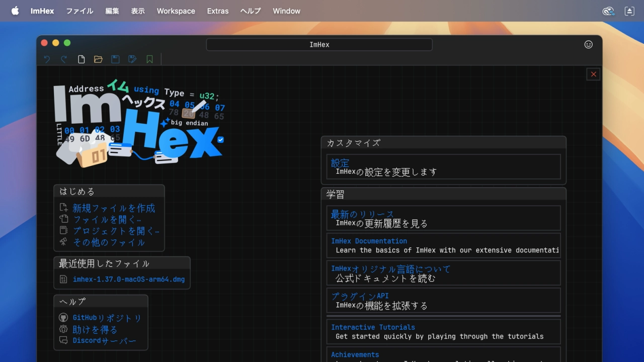Viewport: 644px width, 362px height.
Task: Click the green bookmark toolbar icon
Action: (149, 59)
